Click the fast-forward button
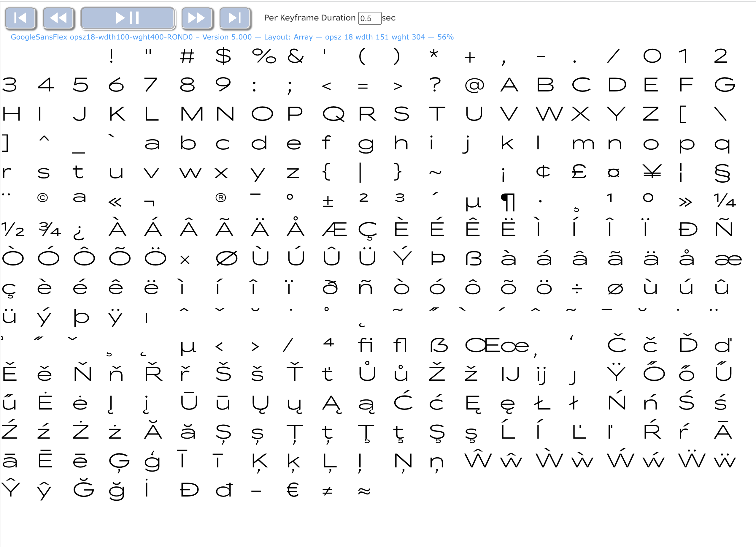Screen dimensions: 756x547 tap(197, 18)
